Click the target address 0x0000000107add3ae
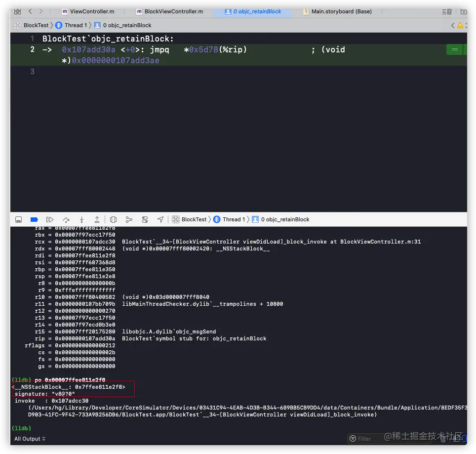Image resolution: width=476 pixels, height=454 pixels. point(116,60)
